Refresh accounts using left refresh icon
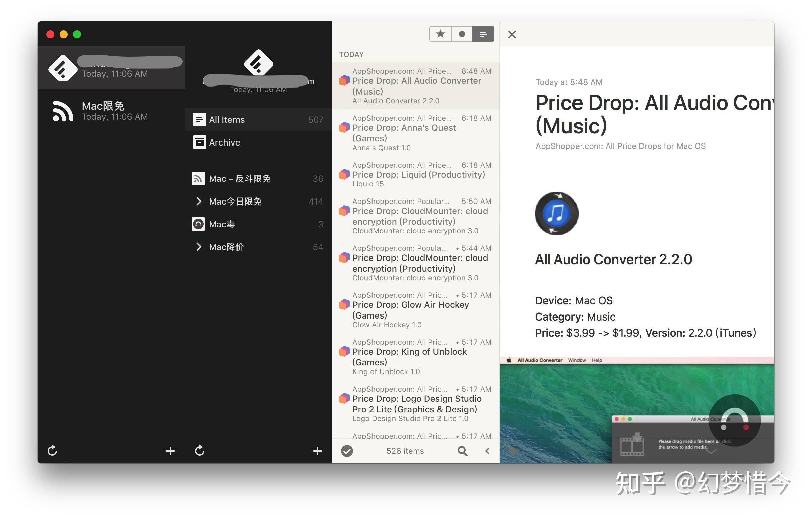The image size is (812, 517). pos(52,450)
